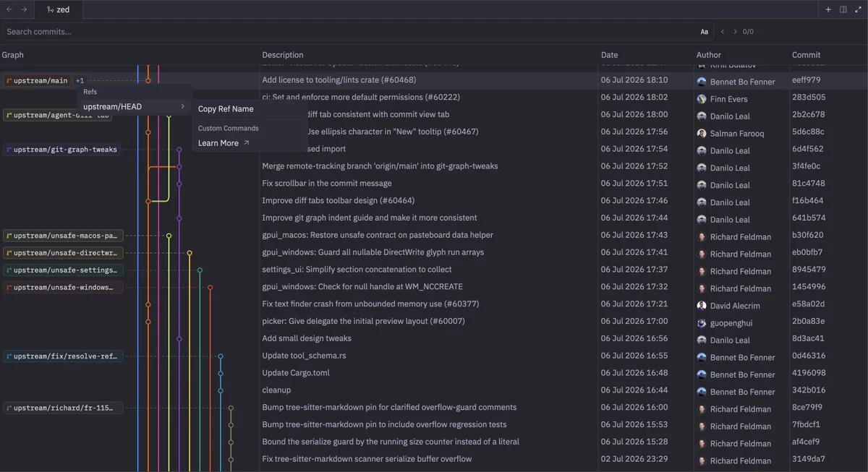Select 'Improve diff tabs toolbar design (#60464)'
The height and width of the screenshot is (472, 868).
(339, 200)
